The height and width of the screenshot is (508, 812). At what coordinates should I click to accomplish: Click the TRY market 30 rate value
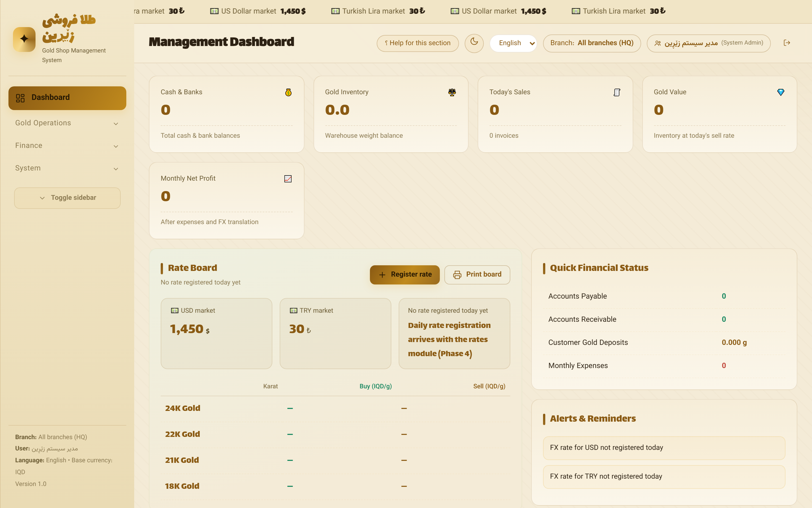tap(300, 329)
